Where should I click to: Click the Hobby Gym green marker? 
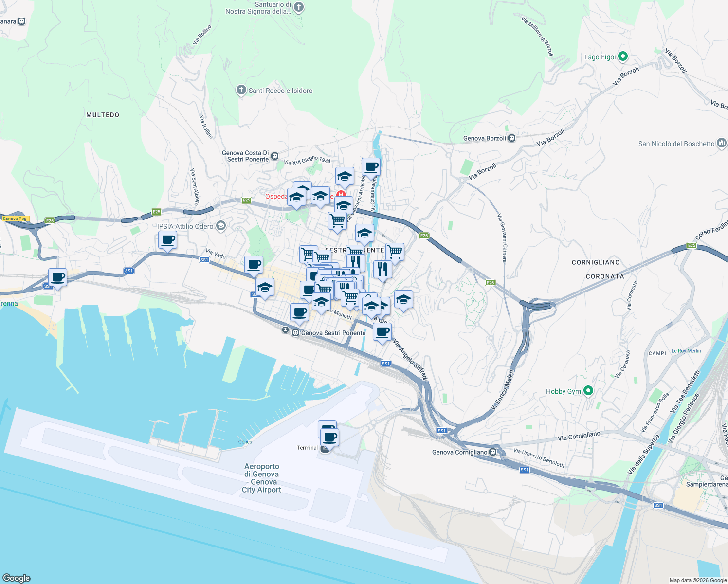[589, 391]
